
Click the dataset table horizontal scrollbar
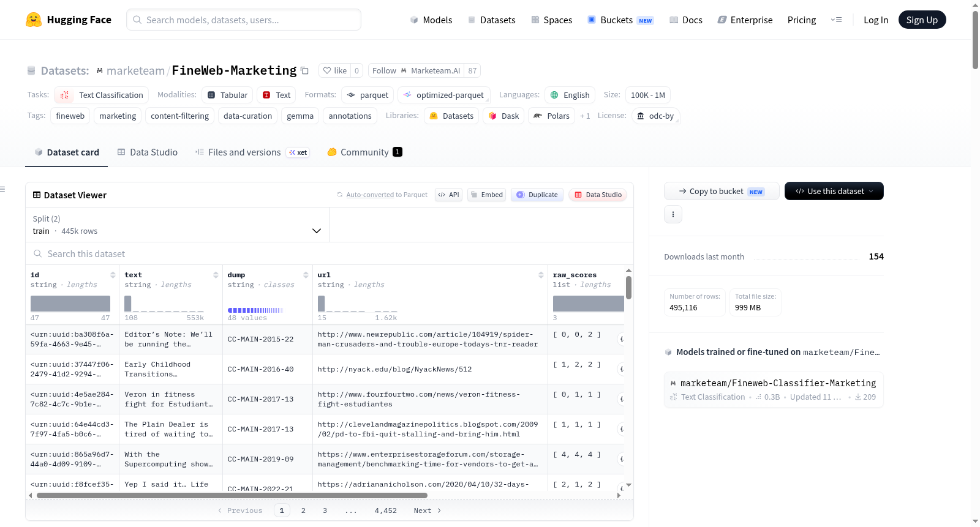click(232, 495)
